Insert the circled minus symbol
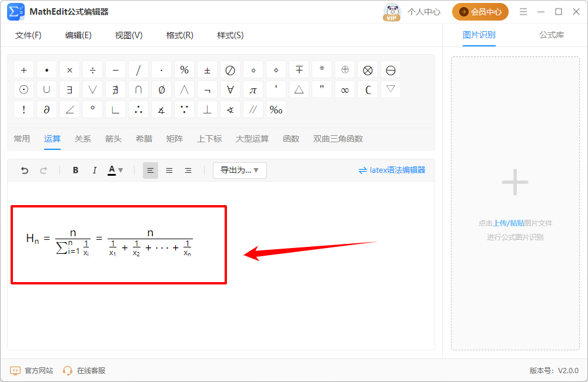 pyautogui.click(x=391, y=70)
